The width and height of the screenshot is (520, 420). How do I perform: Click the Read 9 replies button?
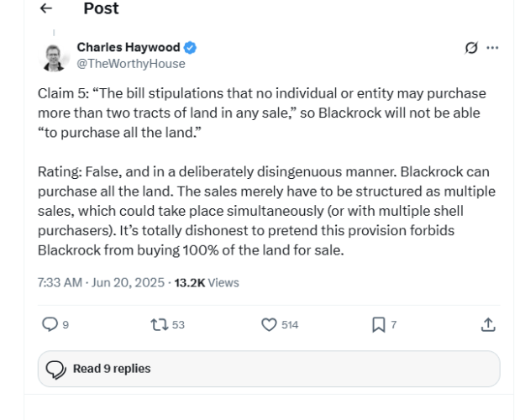(268, 369)
